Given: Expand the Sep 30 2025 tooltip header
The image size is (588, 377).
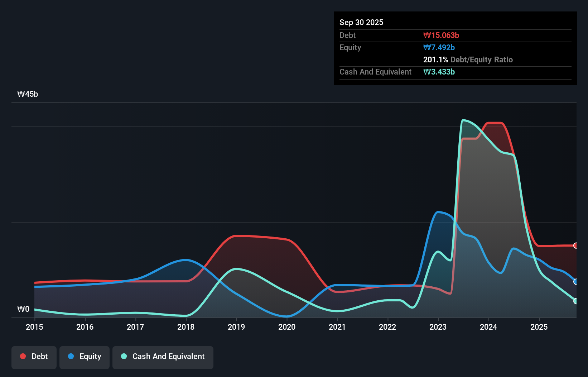Looking at the screenshot, I should [361, 22].
